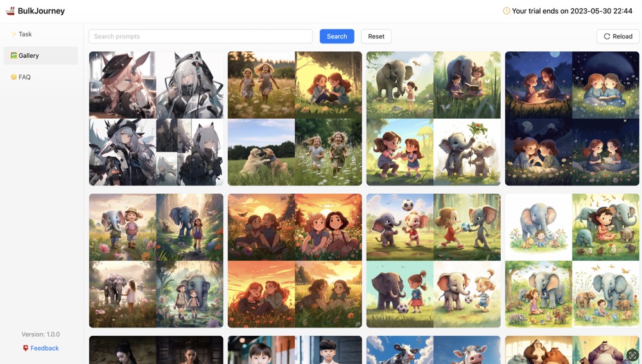Open the anime girls with animal ears thumbnail
Image resolution: width=642 pixels, height=364 pixels.
156,119
